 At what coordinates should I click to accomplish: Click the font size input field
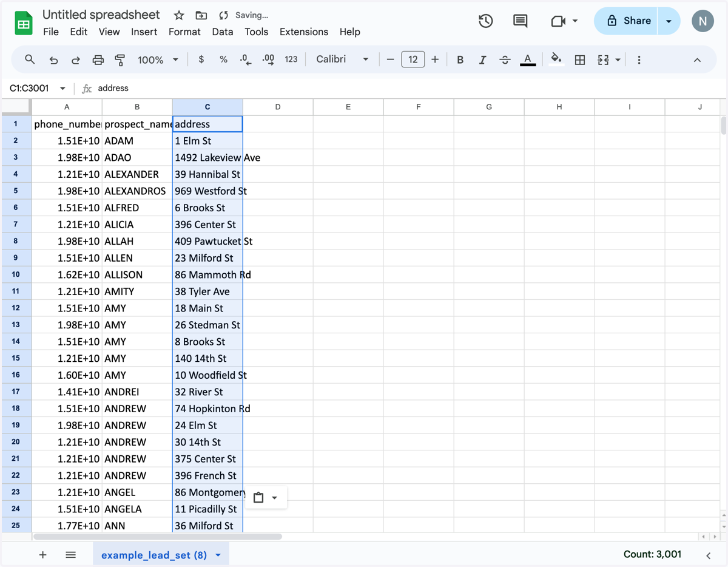pyautogui.click(x=413, y=59)
